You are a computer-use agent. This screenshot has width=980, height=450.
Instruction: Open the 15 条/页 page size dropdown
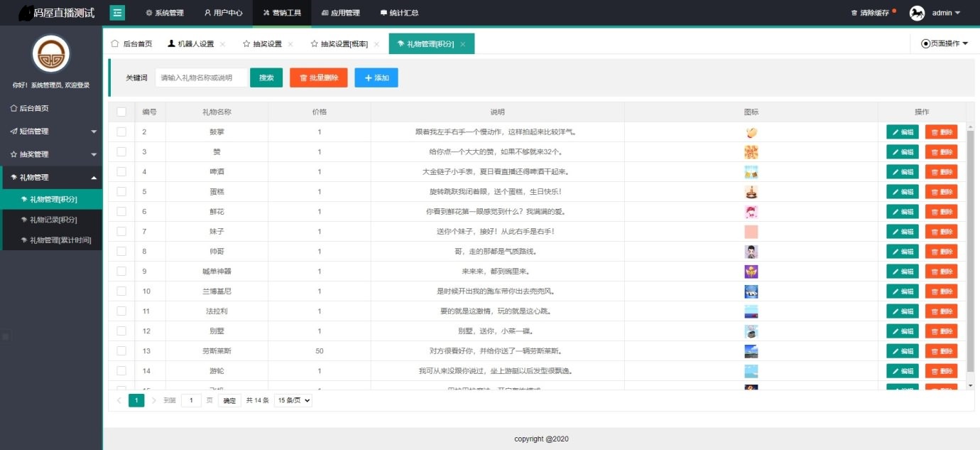pyautogui.click(x=293, y=400)
